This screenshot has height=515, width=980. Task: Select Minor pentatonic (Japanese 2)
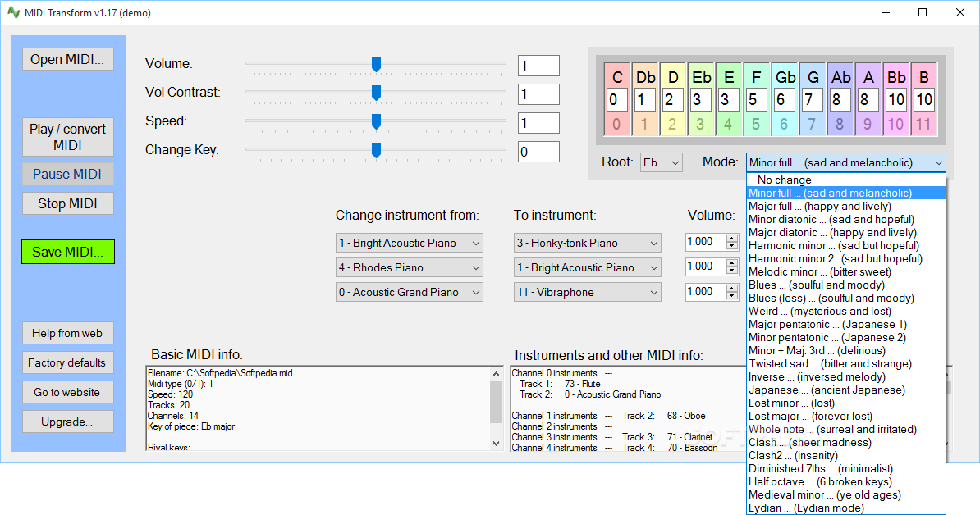click(846, 337)
